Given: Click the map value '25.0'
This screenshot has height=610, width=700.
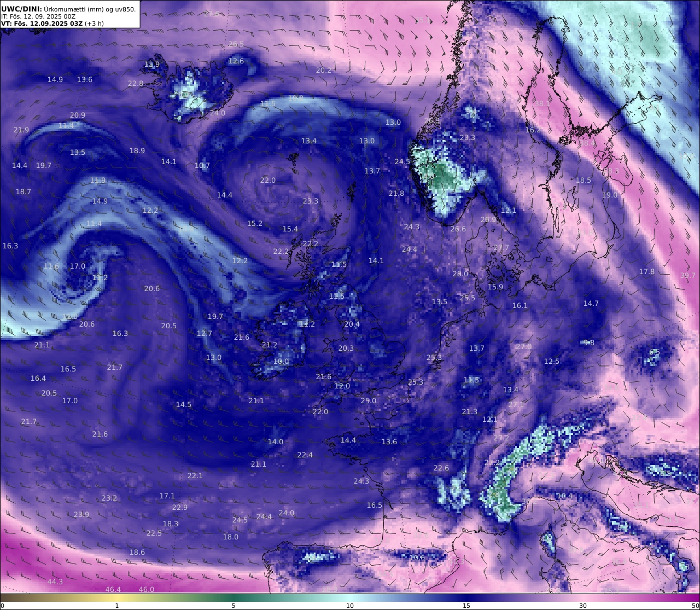Looking at the screenshot, I should tap(369, 400).
